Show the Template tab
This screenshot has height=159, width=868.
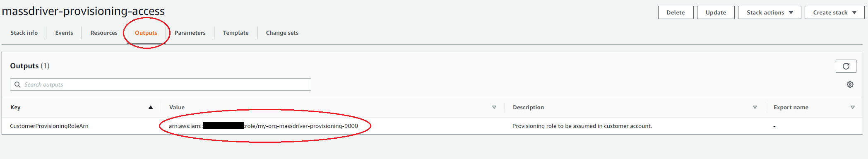coord(236,33)
